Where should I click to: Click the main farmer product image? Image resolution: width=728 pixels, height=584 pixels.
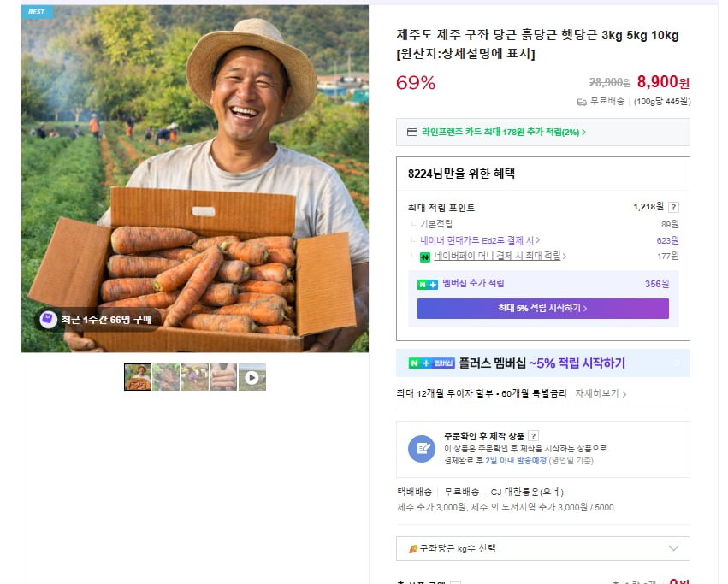195,179
